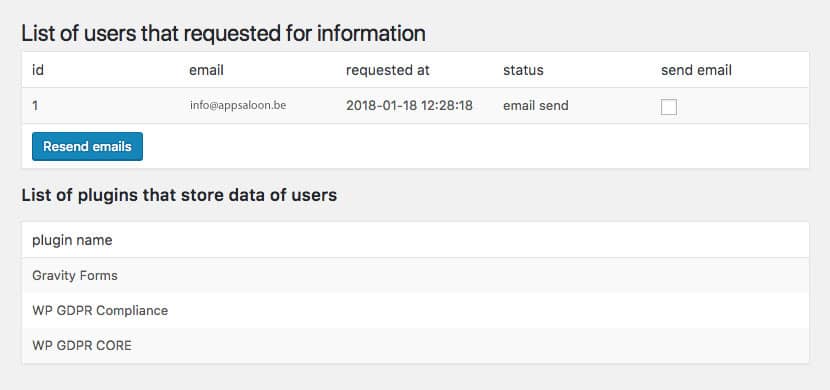Click the Resend emails button
The height and width of the screenshot is (390, 830).
(x=87, y=146)
